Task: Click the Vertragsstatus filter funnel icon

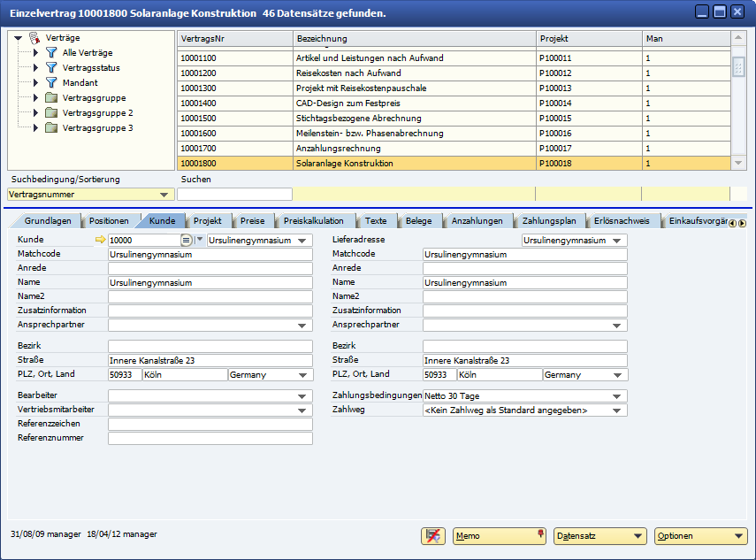Action: [51, 68]
